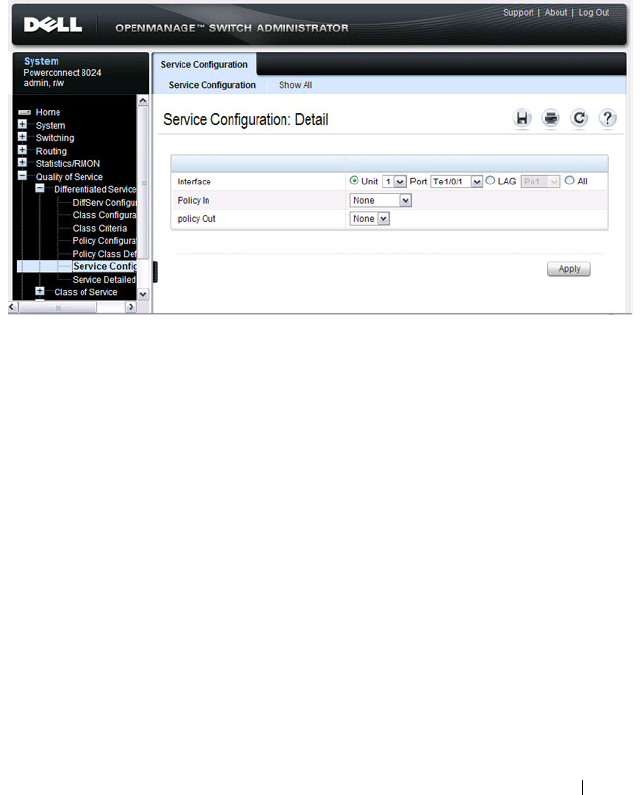Open Home in the navigation tree
This screenshot has width=641, height=795.
tap(48, 112)
